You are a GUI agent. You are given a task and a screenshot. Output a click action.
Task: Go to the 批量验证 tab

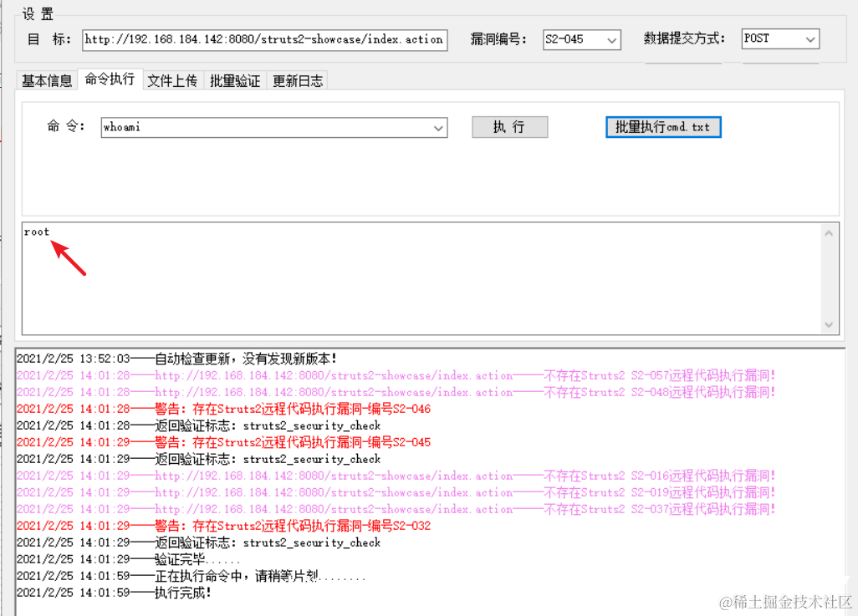(x=235, y=81)
